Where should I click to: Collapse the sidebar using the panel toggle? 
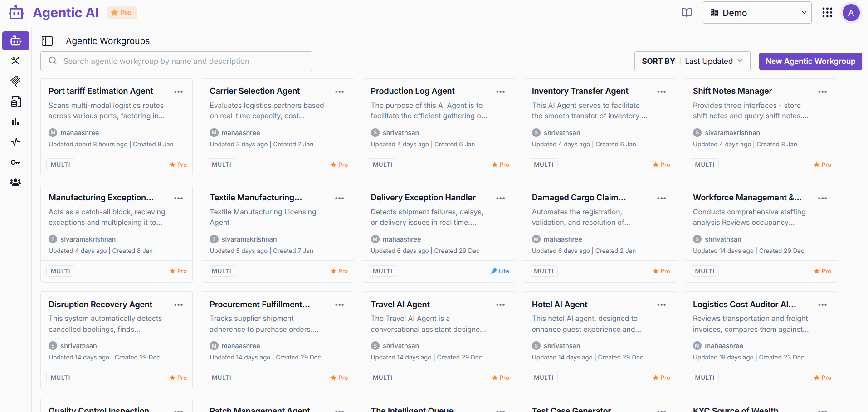click(x=47, y=41)
